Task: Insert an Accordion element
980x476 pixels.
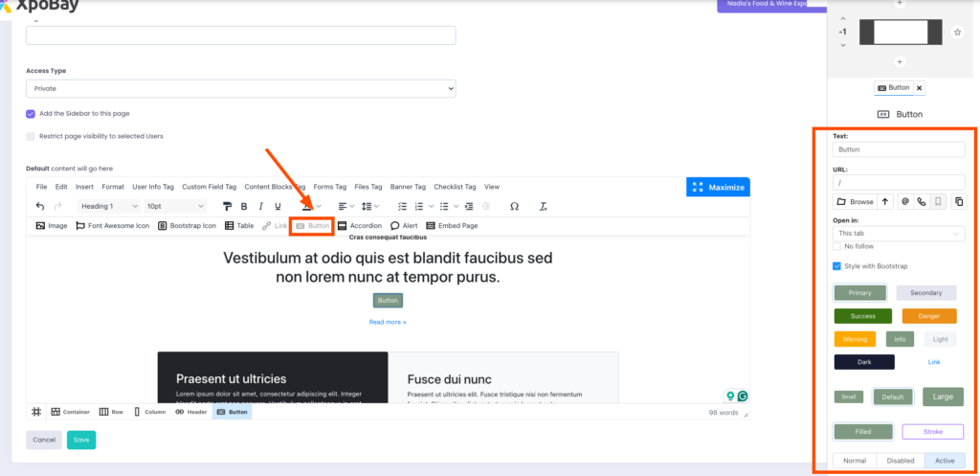Action: coord(359,226)
